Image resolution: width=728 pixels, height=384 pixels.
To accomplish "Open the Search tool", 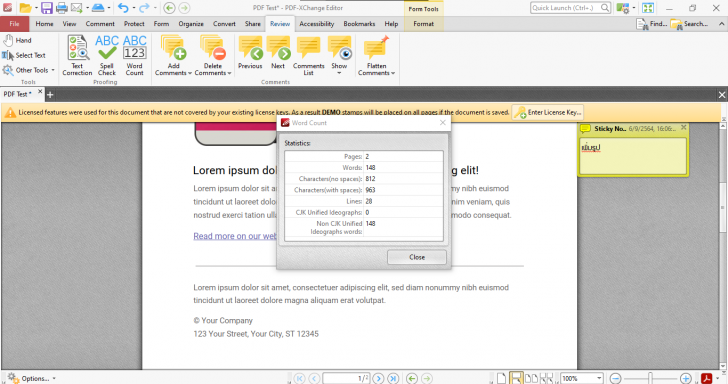I will coord(689,24).
